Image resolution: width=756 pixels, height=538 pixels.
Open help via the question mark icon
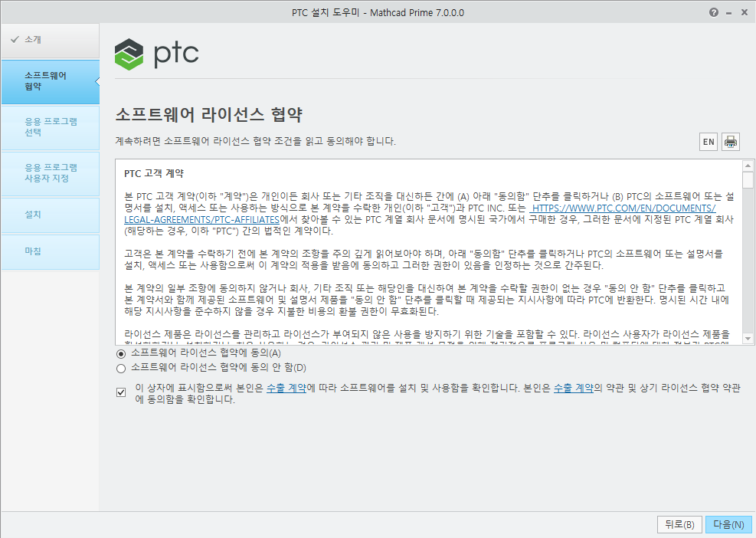click(x=714, y=12)
